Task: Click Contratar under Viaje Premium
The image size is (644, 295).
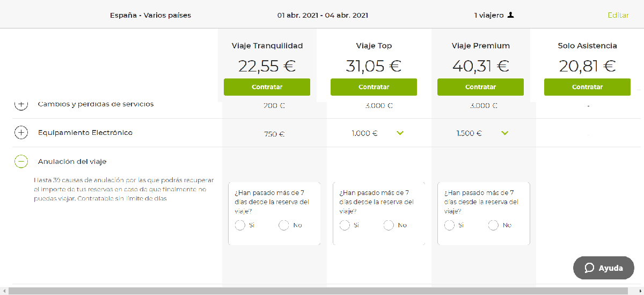Action: 480,87
